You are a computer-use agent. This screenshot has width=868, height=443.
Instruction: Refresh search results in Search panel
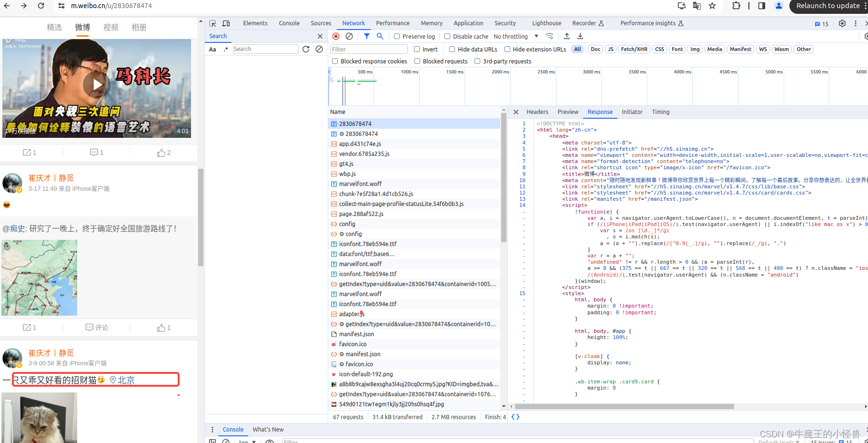(x=306, y=49)
